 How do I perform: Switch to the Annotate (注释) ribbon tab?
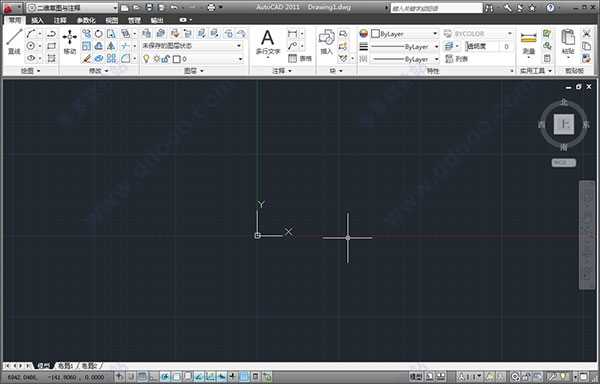pyautogui.click(x=60, y=20)
